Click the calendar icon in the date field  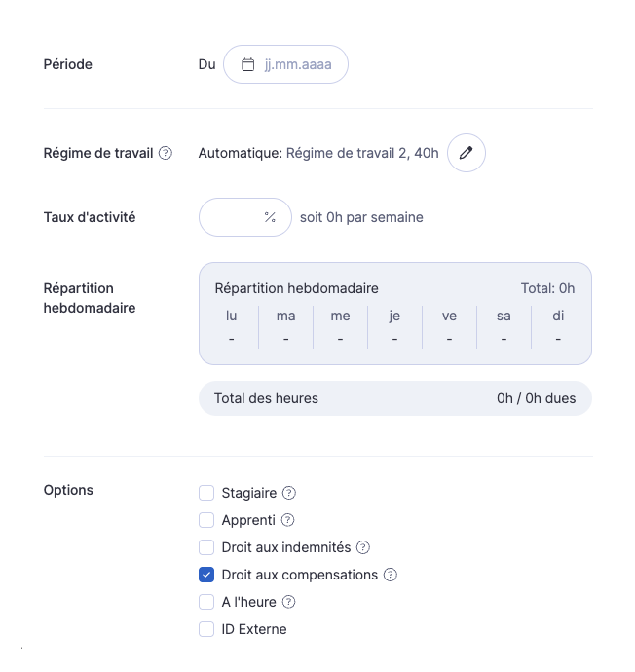pyautogui.click(x=248, y=65)
